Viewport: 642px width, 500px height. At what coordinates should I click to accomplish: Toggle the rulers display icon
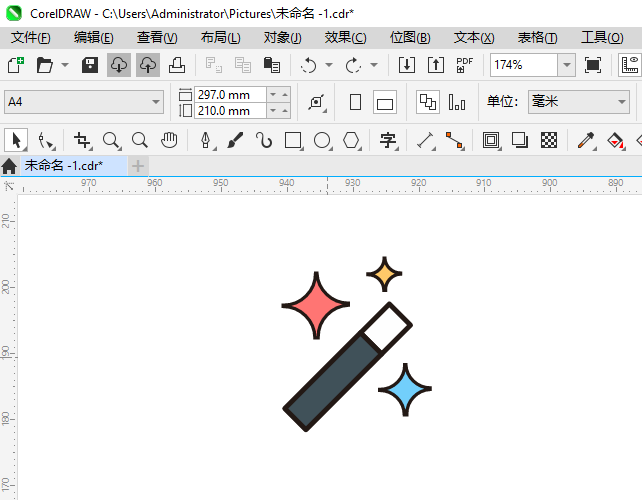[x=630, y=65]
